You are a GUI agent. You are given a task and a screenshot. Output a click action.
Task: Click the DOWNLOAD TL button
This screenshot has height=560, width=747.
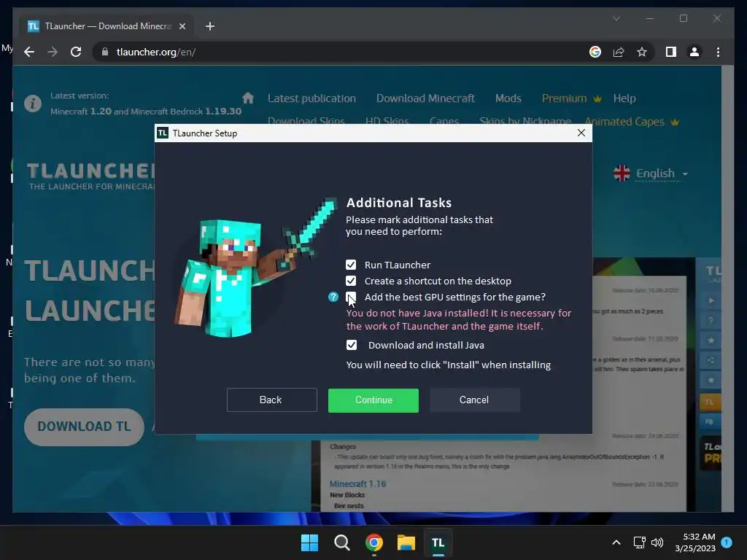84,427
